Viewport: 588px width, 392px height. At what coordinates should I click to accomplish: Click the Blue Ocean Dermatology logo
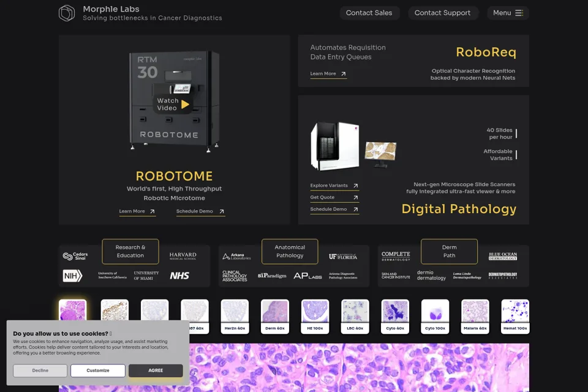coord(503,256)
